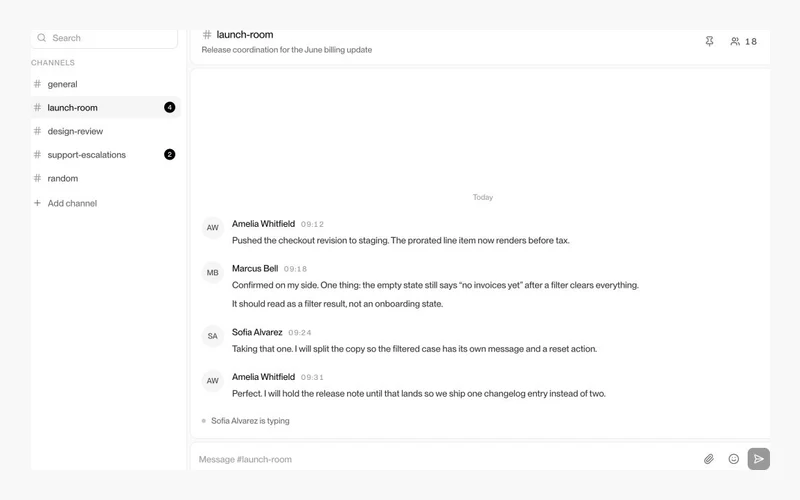Screen dimensions: 800x500
Task: Open the support-escalations channel
Action: (106, 155)
